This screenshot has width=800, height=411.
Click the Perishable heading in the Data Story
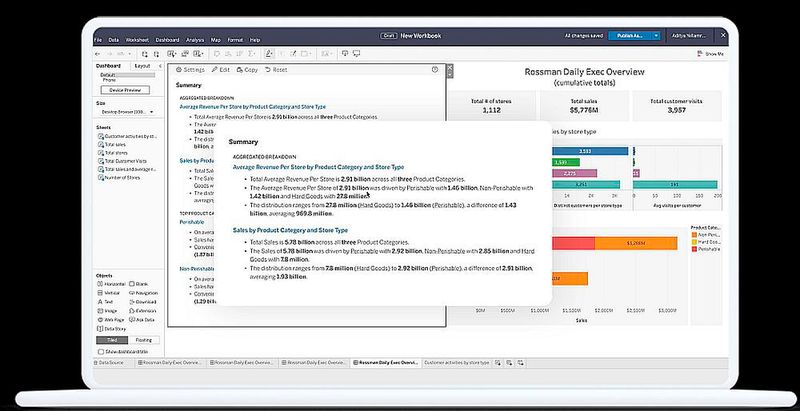tap(192, 222)
